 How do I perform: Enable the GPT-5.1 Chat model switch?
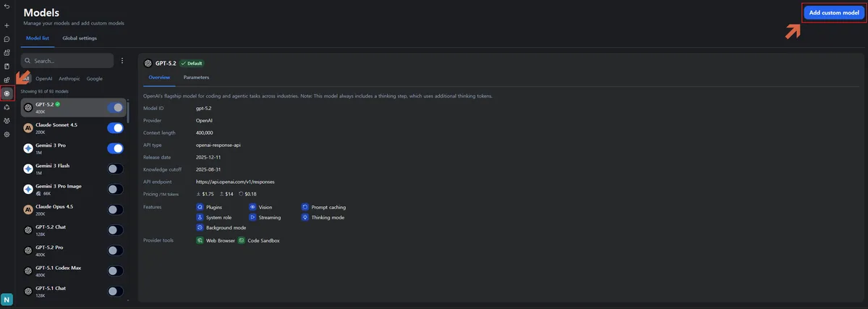point(115,291)
